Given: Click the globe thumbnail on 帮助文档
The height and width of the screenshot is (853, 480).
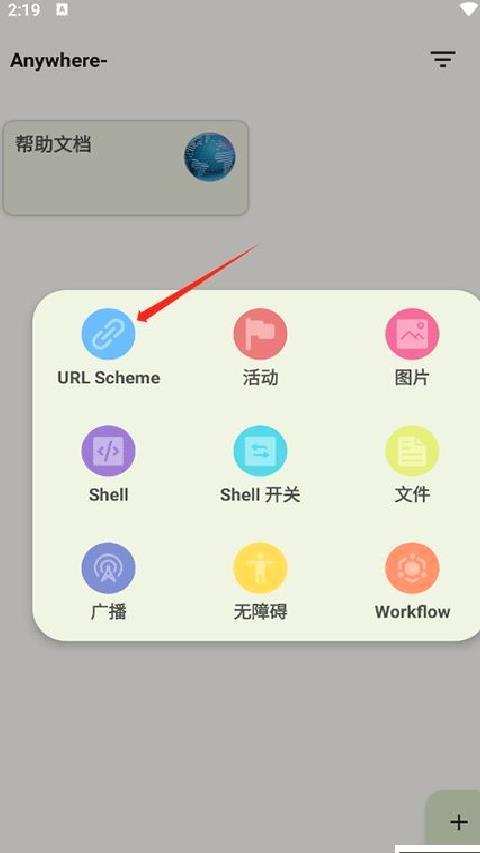Looking at the screenshot, I should pos(210,157).
